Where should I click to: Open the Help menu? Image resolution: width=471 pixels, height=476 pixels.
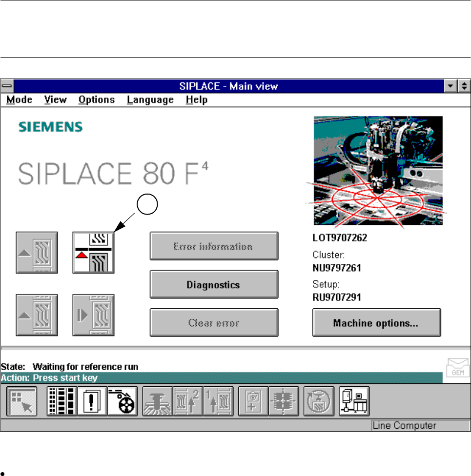coord(197,99)
